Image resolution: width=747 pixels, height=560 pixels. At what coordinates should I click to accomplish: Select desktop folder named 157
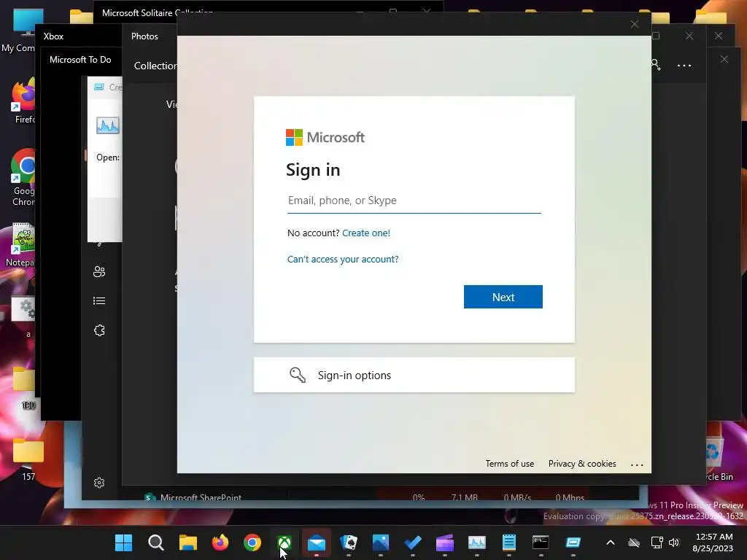(28, 459)
